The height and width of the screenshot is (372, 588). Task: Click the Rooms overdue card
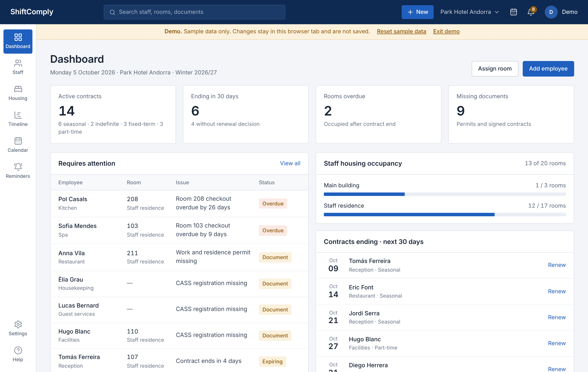[378, 114]
